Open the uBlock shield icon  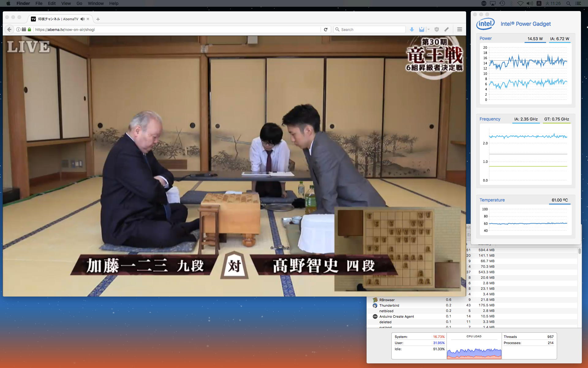[437, 29]
